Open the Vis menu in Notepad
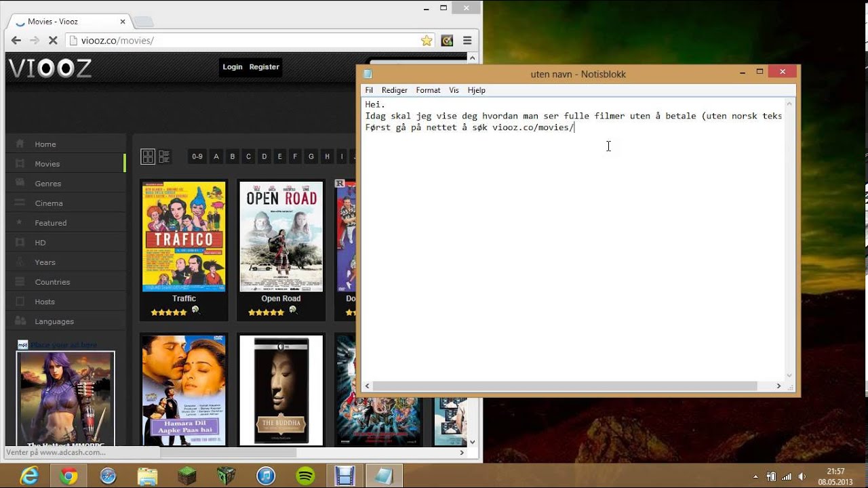This screenshot has height=488, width=868. point(454,90)
